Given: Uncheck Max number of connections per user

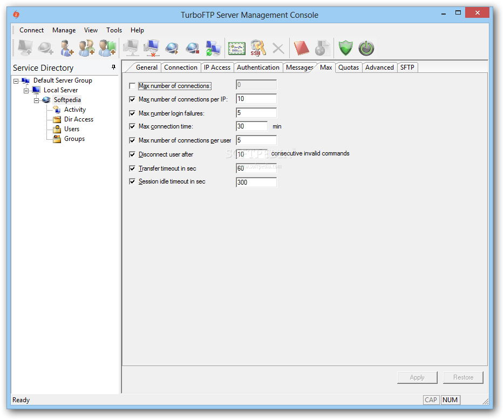Looking at the screenshot, I should click(x=132, y=140).
